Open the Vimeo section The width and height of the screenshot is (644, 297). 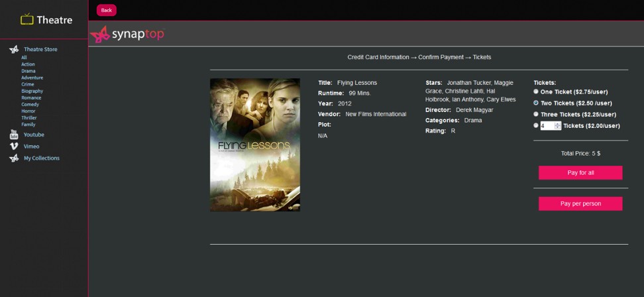coord(32,147)
